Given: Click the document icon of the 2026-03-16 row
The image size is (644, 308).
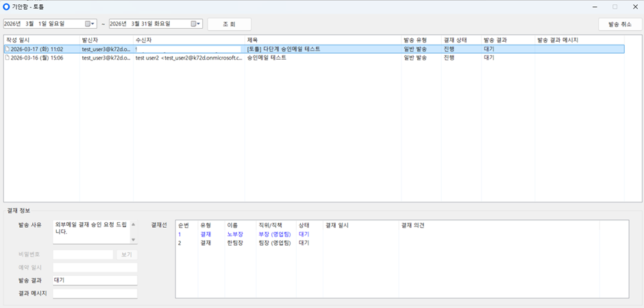Looking at the screenshot, I should coord(7,58).
